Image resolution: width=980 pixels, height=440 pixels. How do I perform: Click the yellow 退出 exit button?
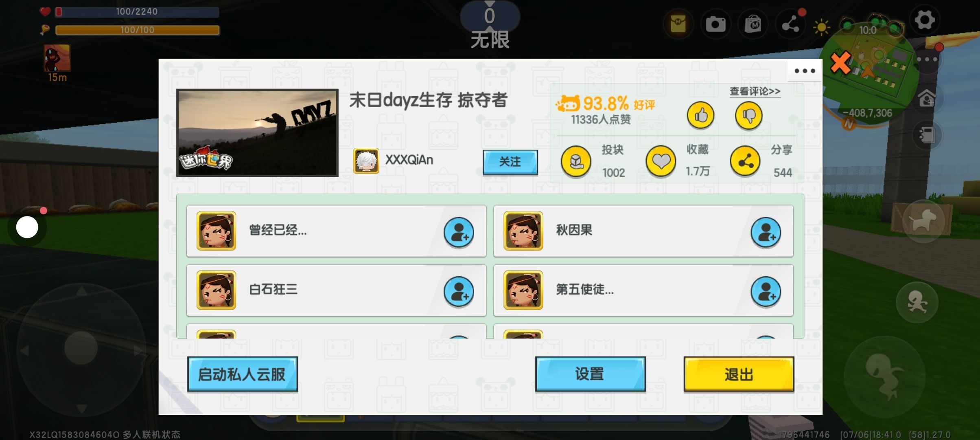pos(739,374)
